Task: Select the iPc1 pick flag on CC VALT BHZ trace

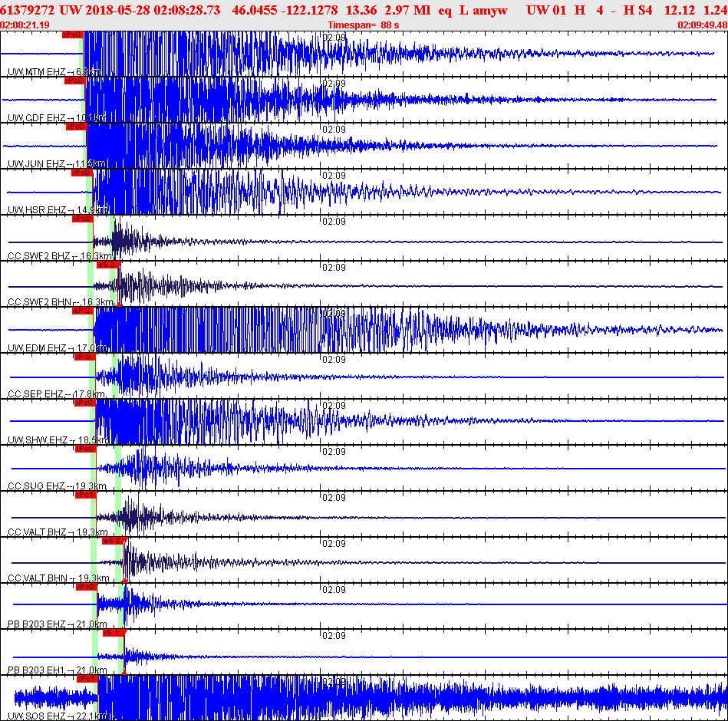Action: 85,495
